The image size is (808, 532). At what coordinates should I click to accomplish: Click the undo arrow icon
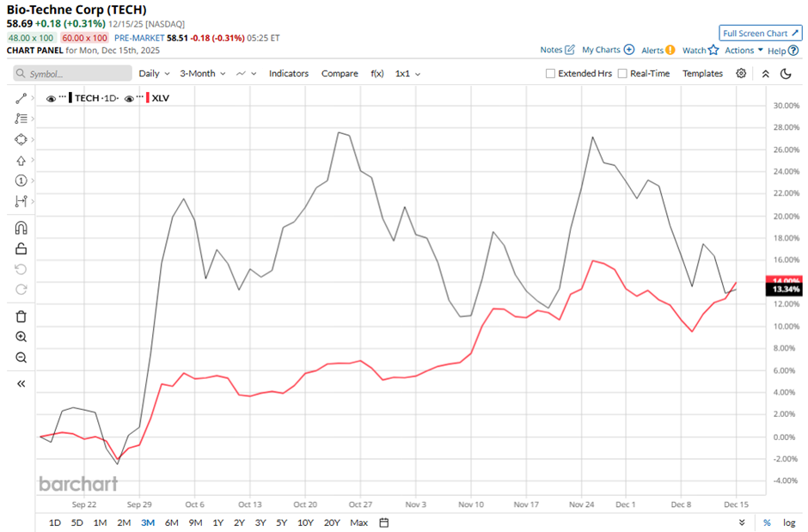click(21, 269)
